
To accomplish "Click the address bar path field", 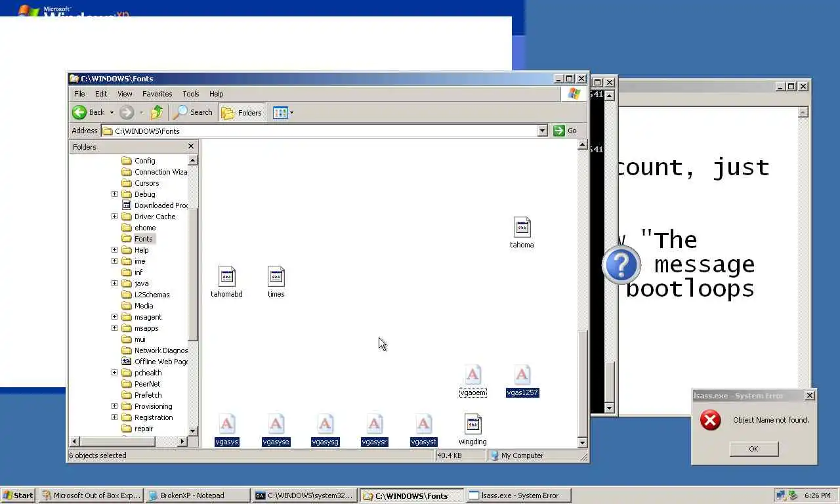I will click(x=320, y=131).
